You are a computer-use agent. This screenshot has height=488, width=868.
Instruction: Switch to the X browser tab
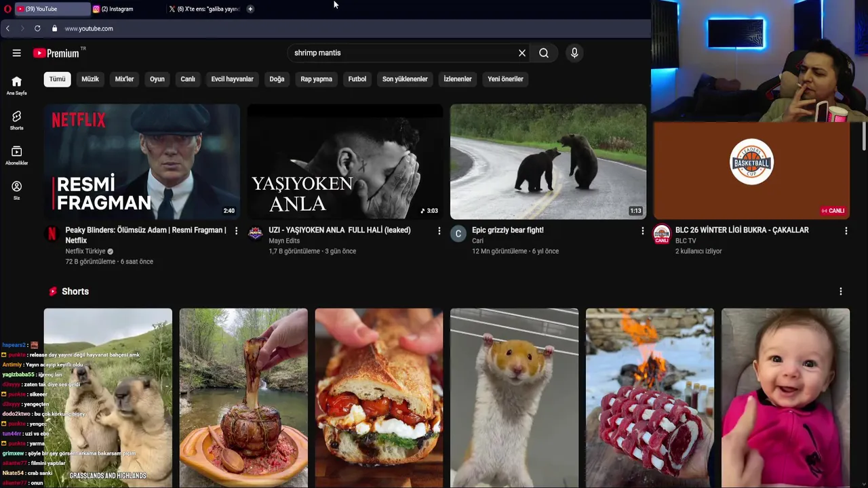click(204, 9)
